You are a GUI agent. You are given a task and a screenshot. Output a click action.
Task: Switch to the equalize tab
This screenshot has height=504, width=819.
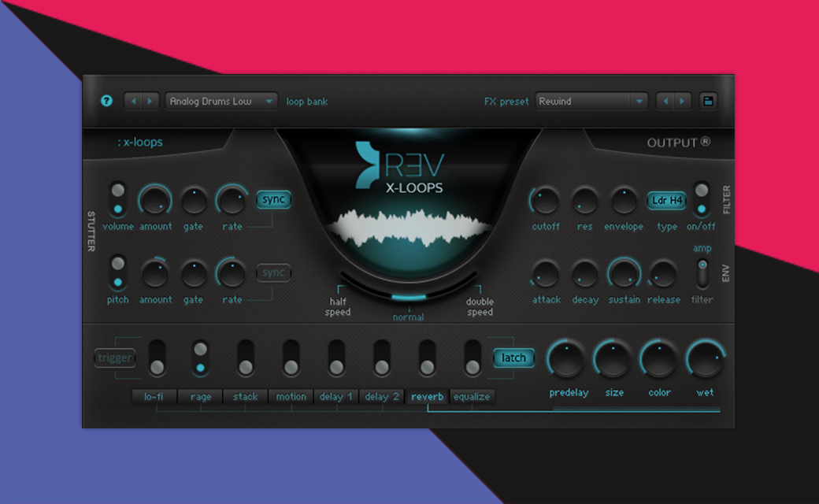click(472, 396)
